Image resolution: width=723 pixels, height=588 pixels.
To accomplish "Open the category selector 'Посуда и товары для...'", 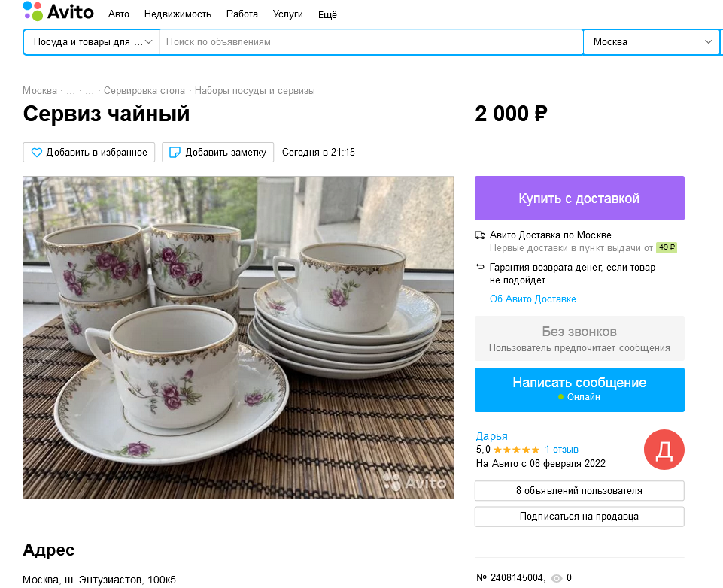I will coord(90,41).
